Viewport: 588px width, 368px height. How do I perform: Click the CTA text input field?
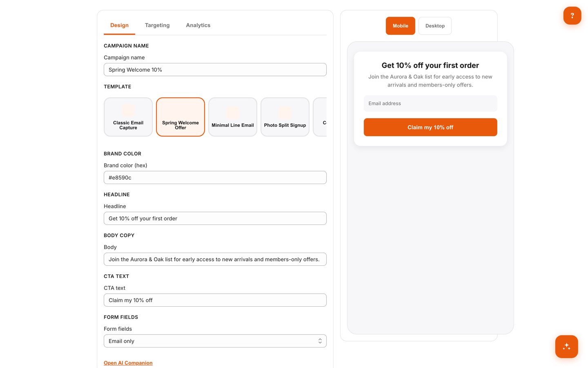(x=215, y=300)
